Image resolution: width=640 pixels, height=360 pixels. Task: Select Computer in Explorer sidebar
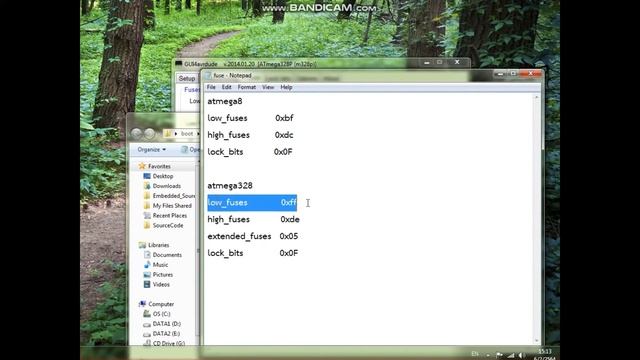tap(161, 304)
